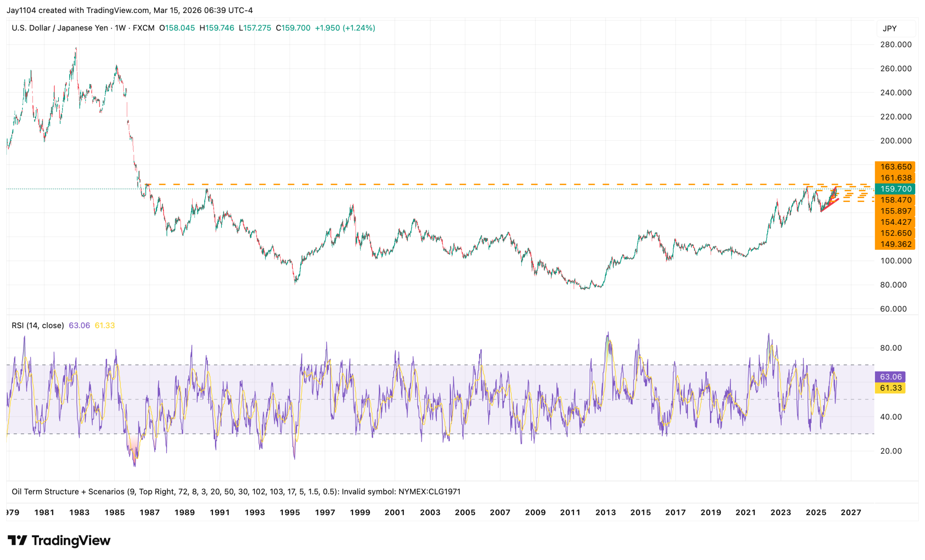The width and height of the screenshot is (925, 560).
Task: Click the U.S. Dollar / Japanese Yen title
Action: 60,28
